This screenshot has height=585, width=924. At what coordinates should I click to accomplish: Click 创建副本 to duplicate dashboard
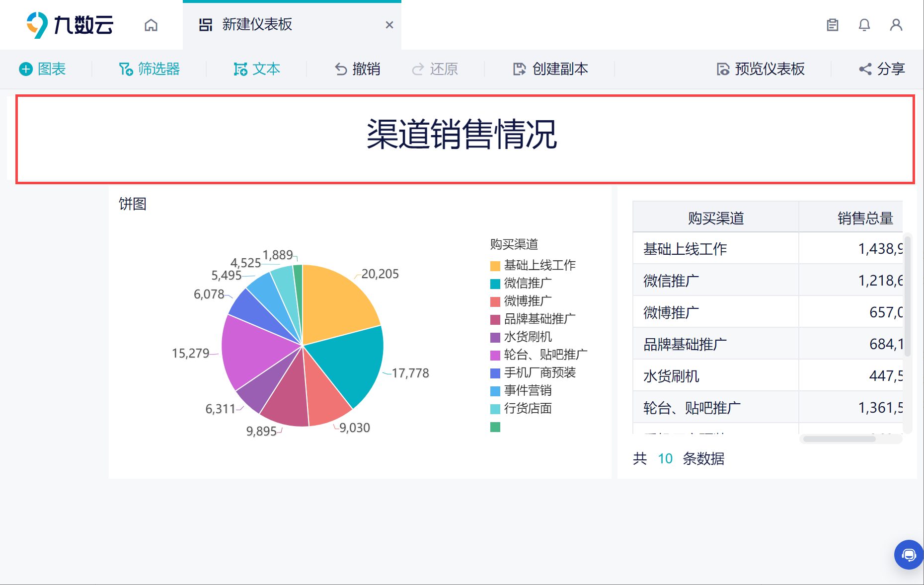(550, 69)
